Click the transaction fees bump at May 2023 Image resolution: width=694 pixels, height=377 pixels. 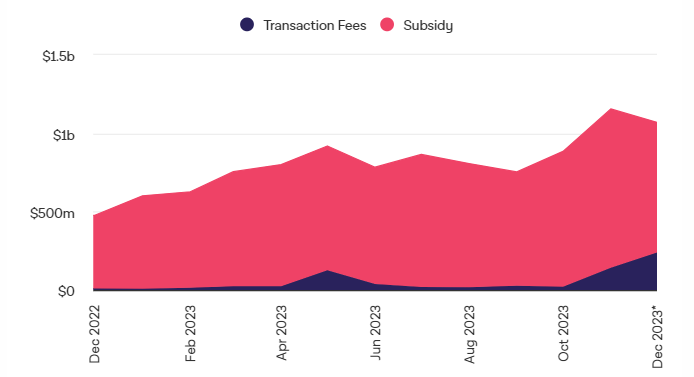(327, 279)
